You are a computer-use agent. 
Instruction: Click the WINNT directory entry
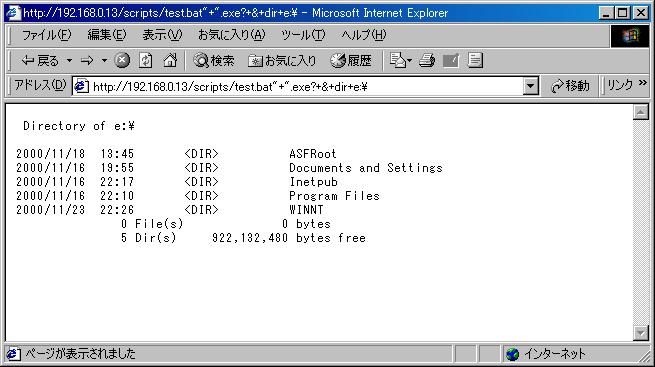[x=306, y=210]
